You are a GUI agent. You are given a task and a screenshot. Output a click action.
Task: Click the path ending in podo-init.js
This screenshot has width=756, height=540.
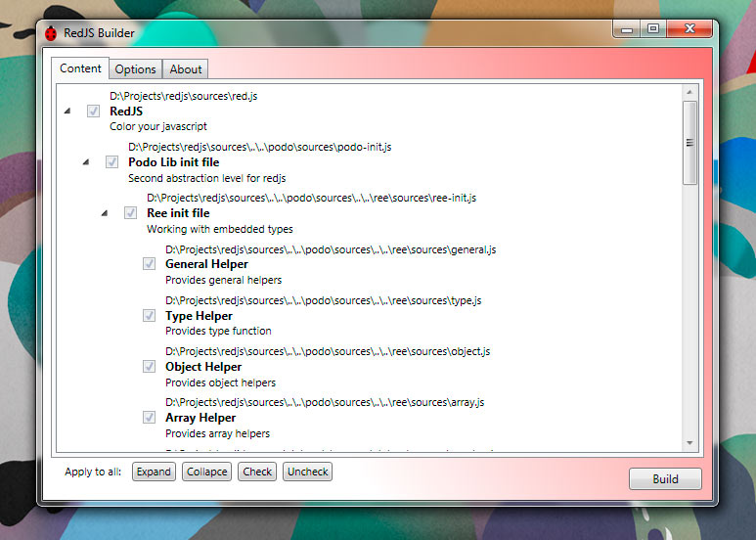click(260, 147)
